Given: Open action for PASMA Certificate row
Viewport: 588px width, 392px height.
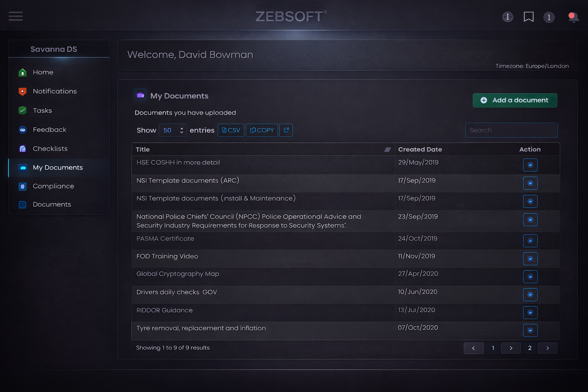Looking at the screenshot, I should click(530, 241).
